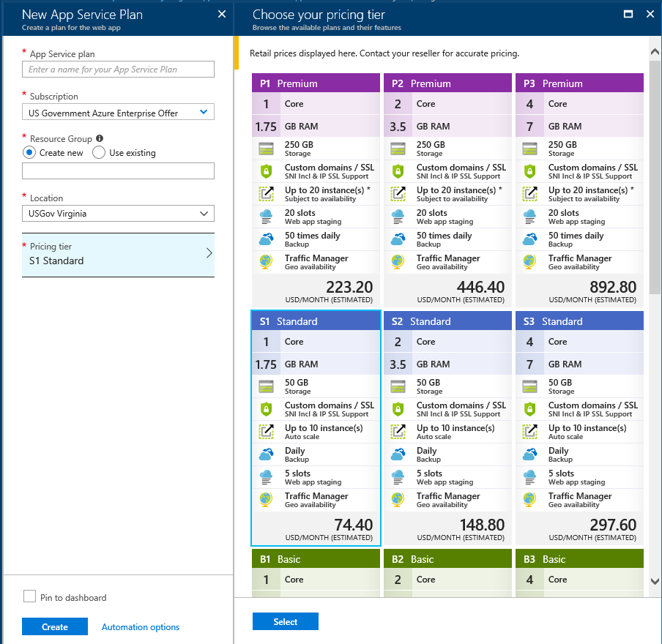The height and width of the screenshot is (644, 662).
Task: Close the New App Service Plan blade
Action: click(x=222, y=15)
